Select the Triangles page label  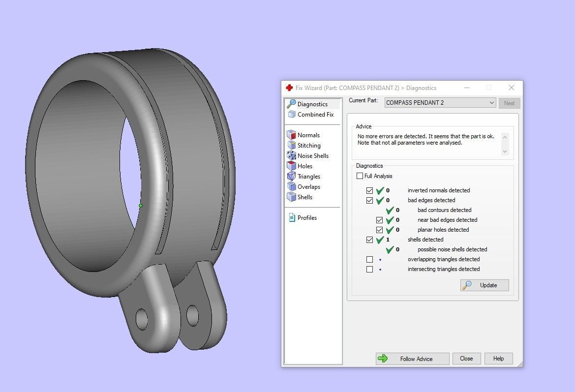point(309,177)
